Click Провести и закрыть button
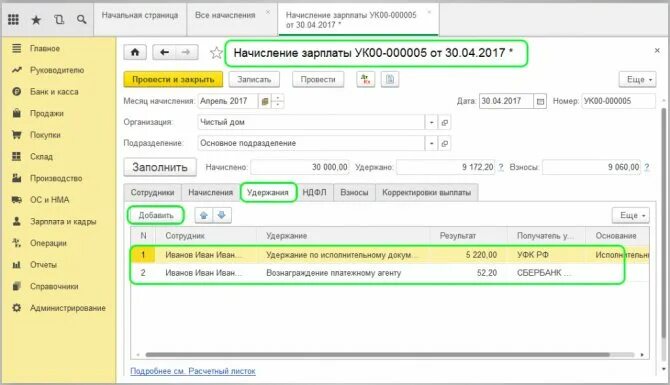 [173, 79]
